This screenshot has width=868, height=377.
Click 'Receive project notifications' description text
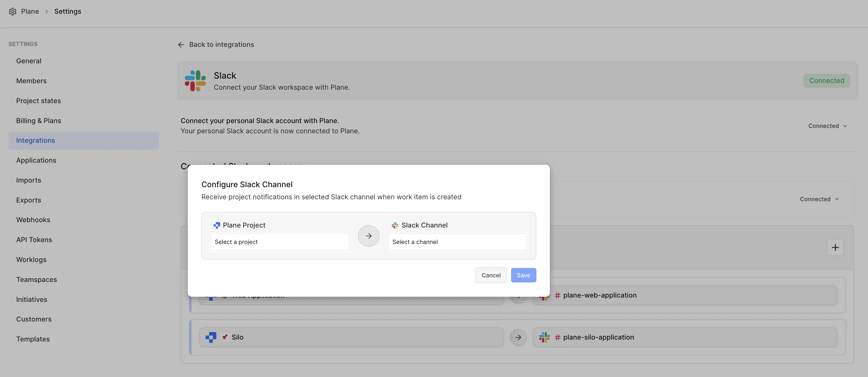tap(331, 197)
